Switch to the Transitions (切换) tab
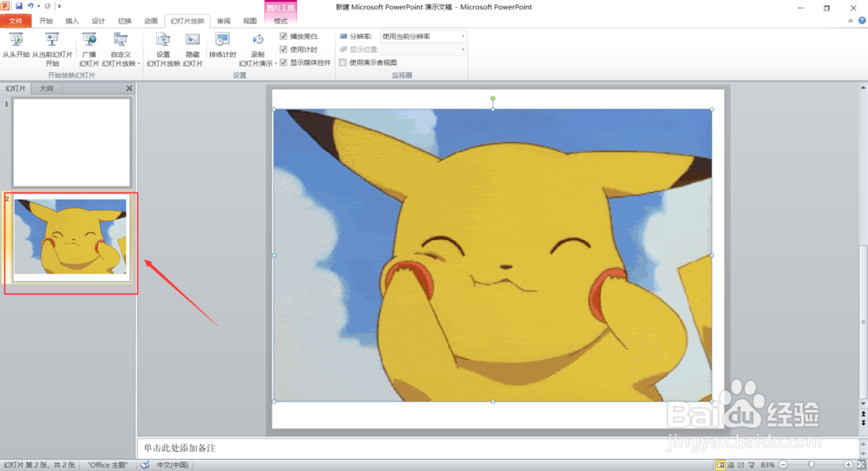Image resolution: width=868 pixels, height=471 pixels. 124,21
